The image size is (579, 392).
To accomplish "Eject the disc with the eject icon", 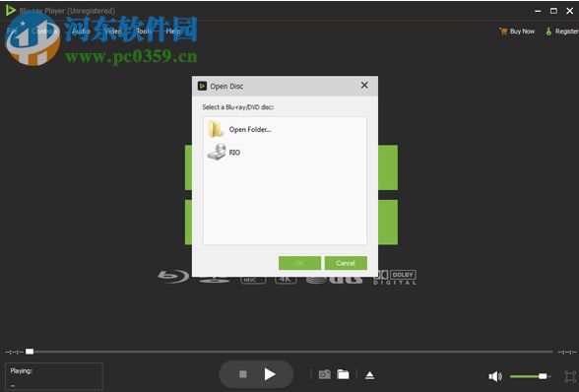I will [x=369, y=375].
